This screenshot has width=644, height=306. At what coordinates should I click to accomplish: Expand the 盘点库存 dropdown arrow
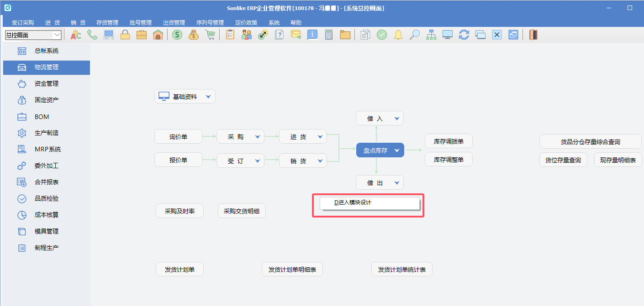(x=397, y=150)
